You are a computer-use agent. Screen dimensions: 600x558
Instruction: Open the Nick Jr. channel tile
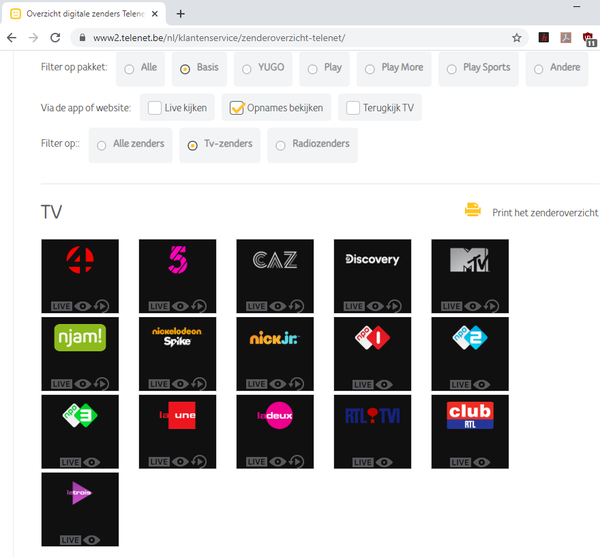coord(275,354)
